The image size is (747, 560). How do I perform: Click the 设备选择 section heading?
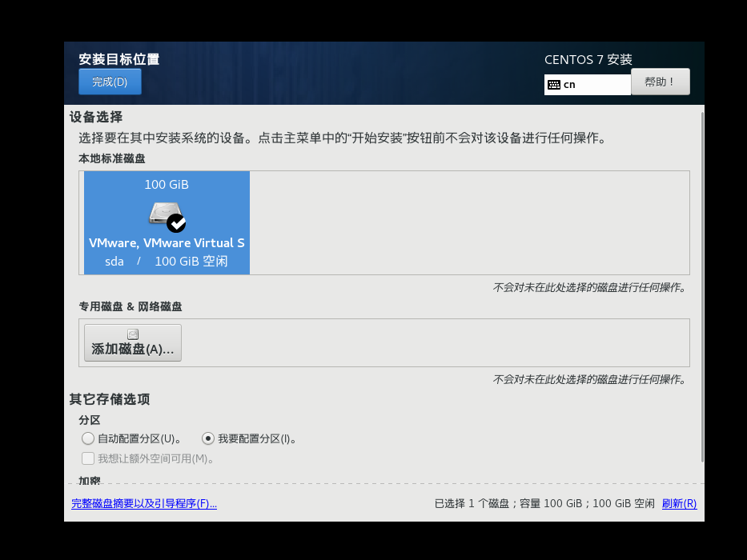tap(96, 117)
